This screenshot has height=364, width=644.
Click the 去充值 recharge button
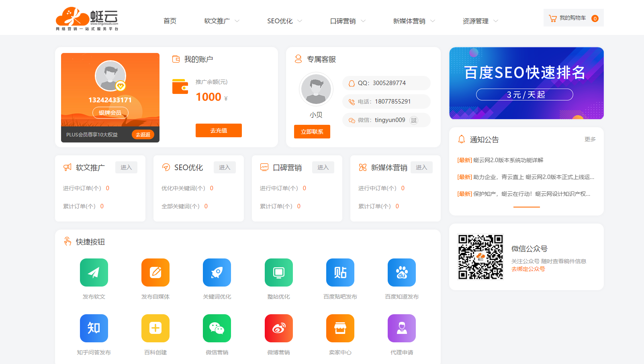219,130
